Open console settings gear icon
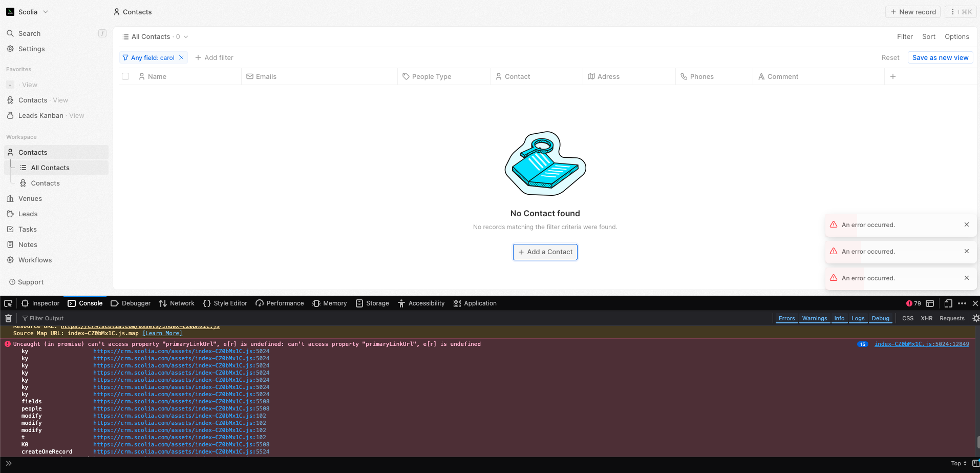Image resolution: width=980 pixels, height=473 pixels. pos(975,318)
